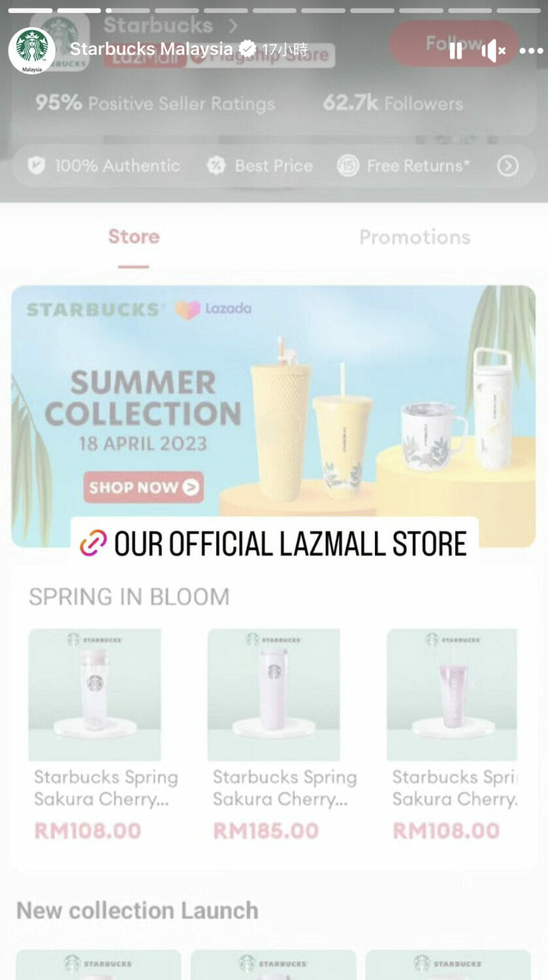This screenshot has height=980, width=548.
Task: Open the three-dot more options menu
Action: 531,50
